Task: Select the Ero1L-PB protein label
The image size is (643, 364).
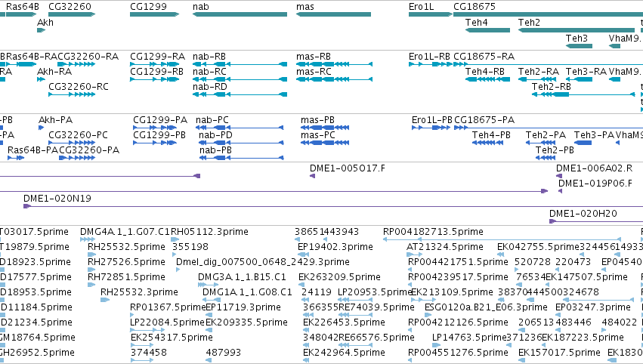Action: point(431,119)
